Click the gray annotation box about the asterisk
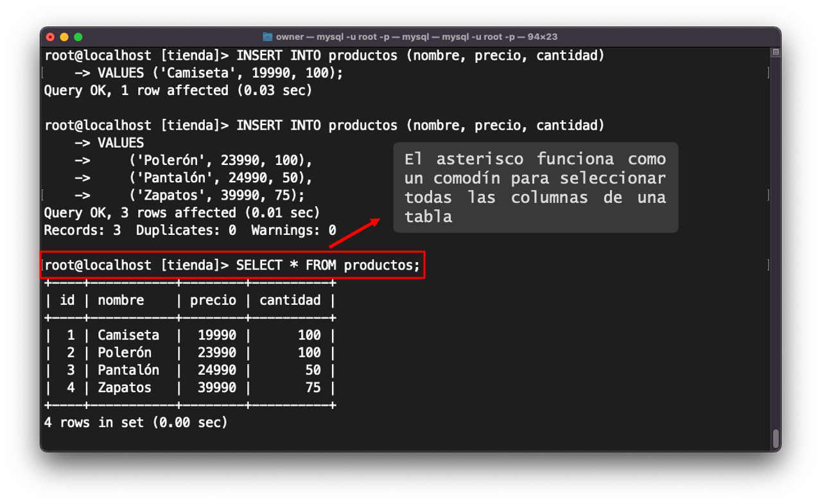 pos(535,187)
